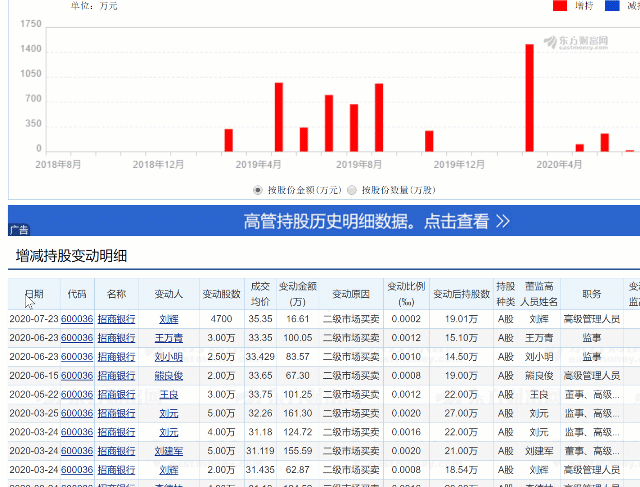Viewport: 640px width, 487px height.
Task: Click the tallest red bar in early 2020
Action: click(529, 98)
